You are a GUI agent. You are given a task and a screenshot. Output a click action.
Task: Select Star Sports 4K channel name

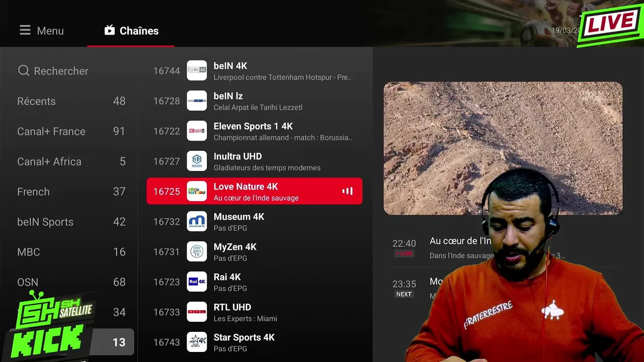244,337
